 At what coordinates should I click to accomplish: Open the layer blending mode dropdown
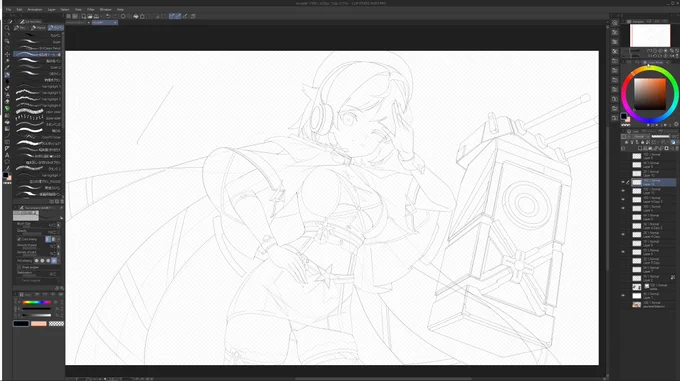[x=640, y=137]
